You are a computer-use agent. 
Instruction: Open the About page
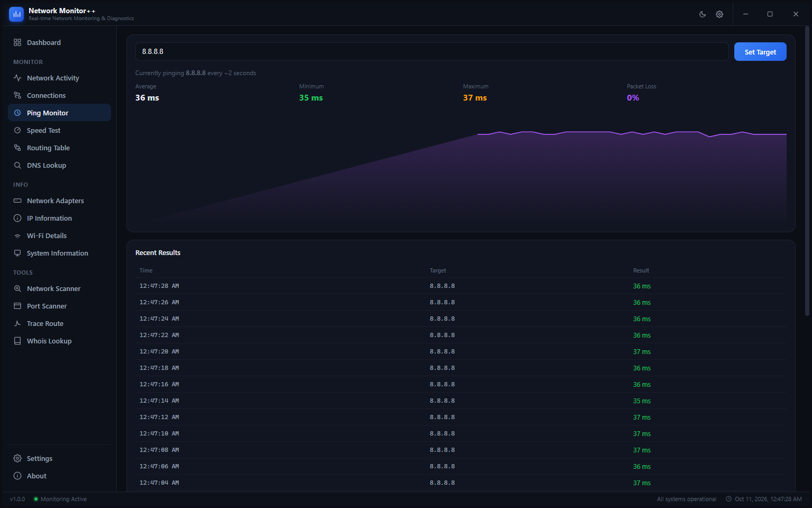click(59, 476)
